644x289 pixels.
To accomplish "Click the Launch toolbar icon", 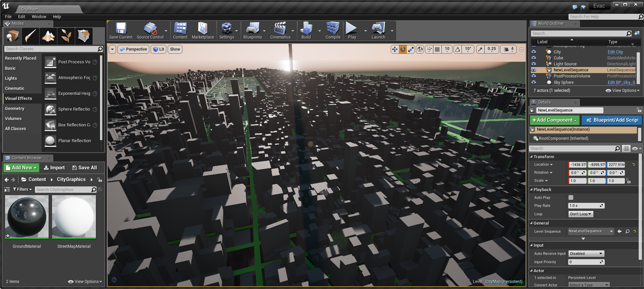I will pyautogui.click(x=378, y=31).
